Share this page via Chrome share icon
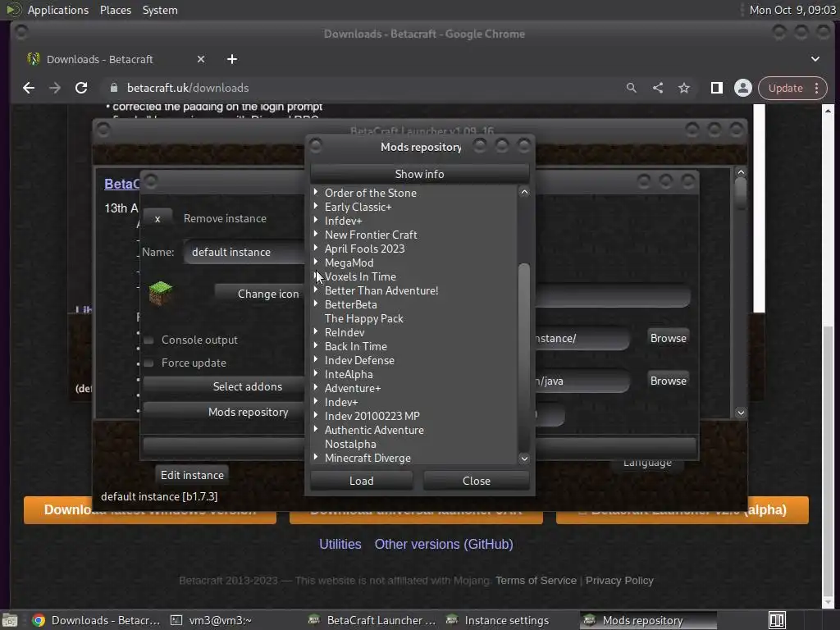Viewport: 840px width, 630px height. [x=658, y=88]
